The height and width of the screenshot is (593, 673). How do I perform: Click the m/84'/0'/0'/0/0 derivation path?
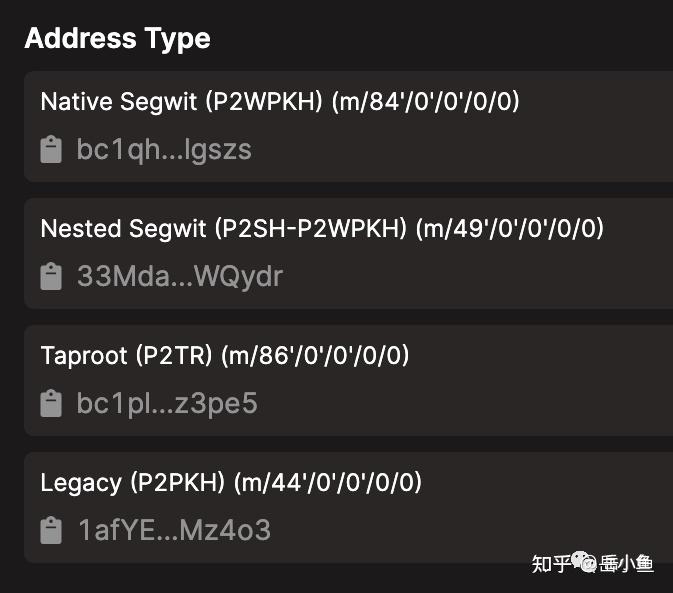point(425,102)
